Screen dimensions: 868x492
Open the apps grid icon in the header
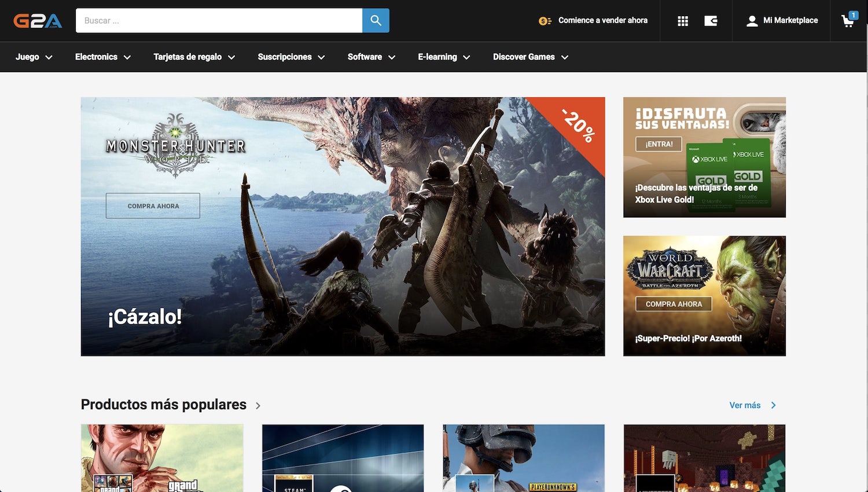tap(682, 21)
